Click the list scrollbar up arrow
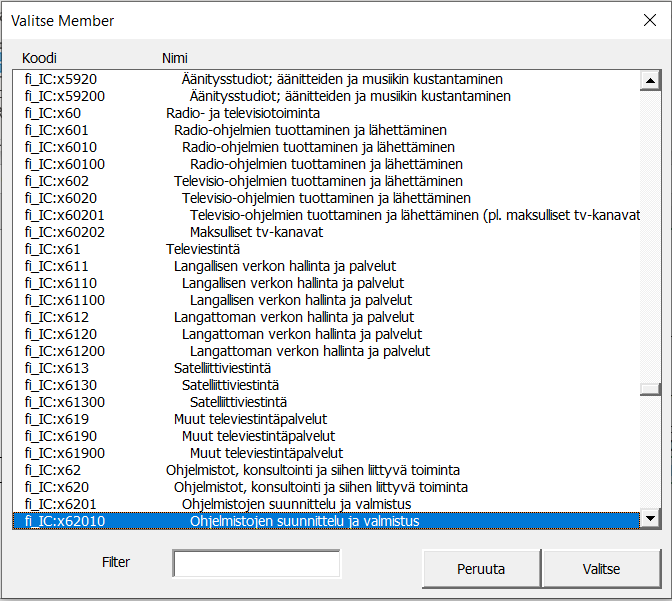Viewport: 672px width, 601px height. (651, 82)
